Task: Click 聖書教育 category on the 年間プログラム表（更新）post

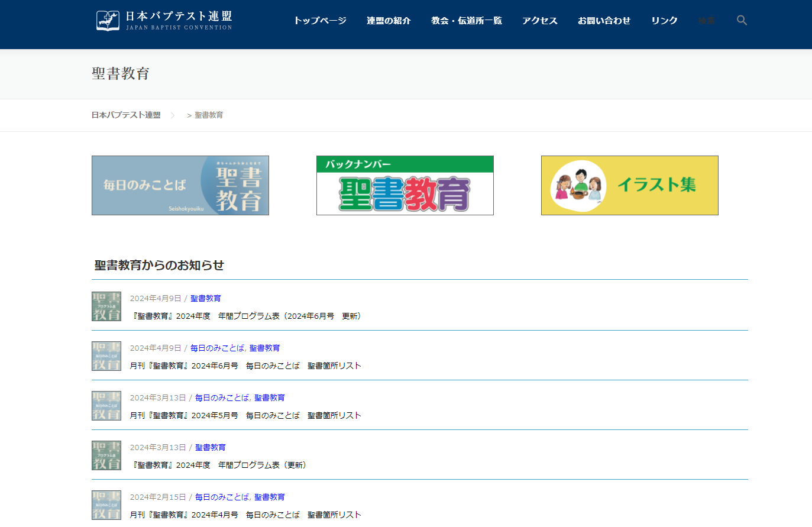Action: coord(211,447)
